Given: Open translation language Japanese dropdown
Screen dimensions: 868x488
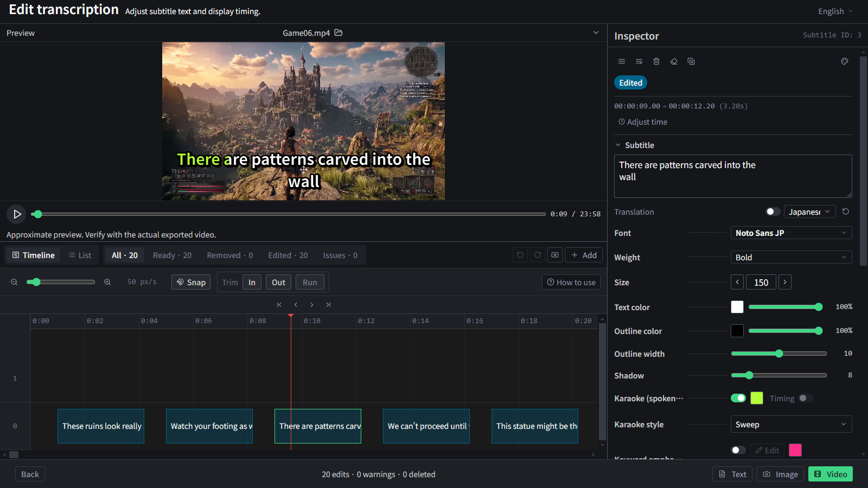Looking at the screenshot, I should (809, 211).
